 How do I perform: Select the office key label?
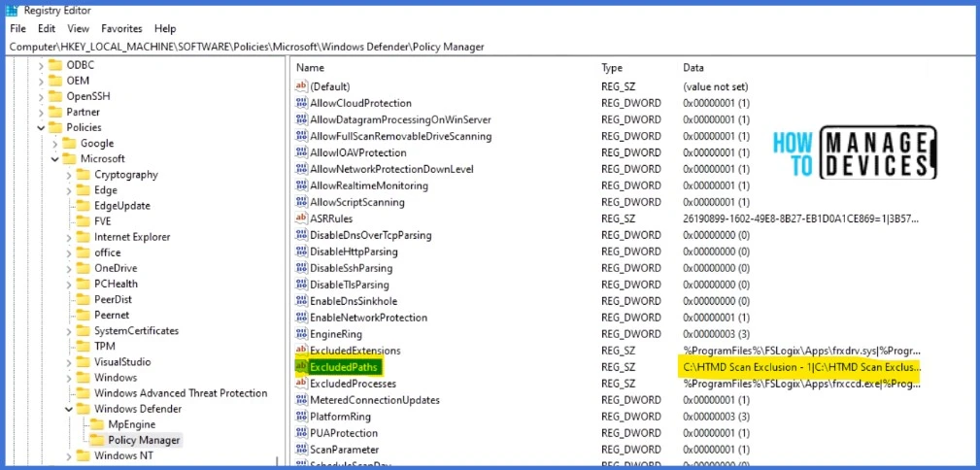(x=108, y=252)
